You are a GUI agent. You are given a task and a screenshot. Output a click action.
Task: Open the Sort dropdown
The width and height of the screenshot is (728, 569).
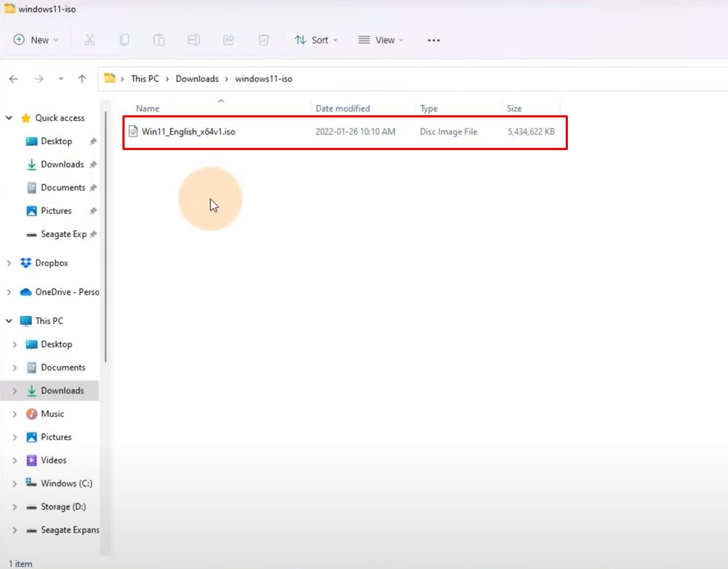pos(316,40)
